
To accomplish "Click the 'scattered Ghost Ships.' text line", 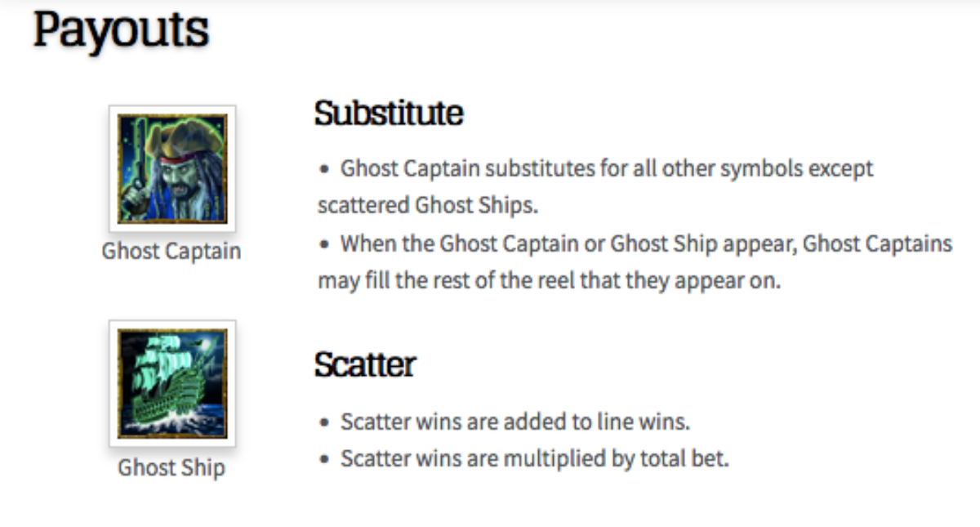I will [428, 205].
